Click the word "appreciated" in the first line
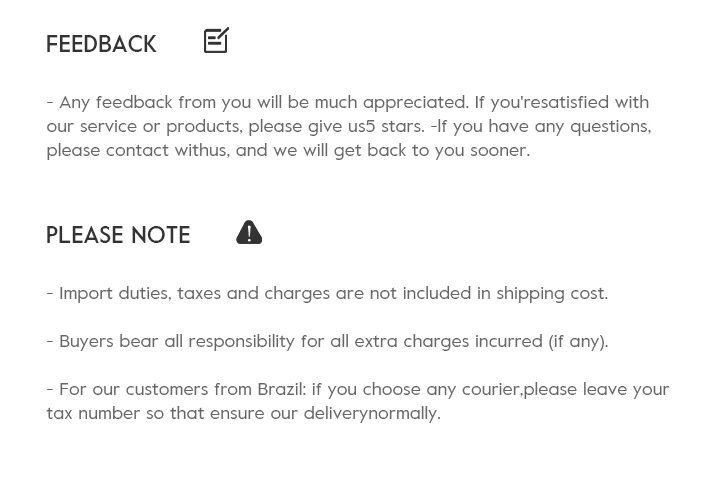The image size is (720, 481). tap(415, 102)
